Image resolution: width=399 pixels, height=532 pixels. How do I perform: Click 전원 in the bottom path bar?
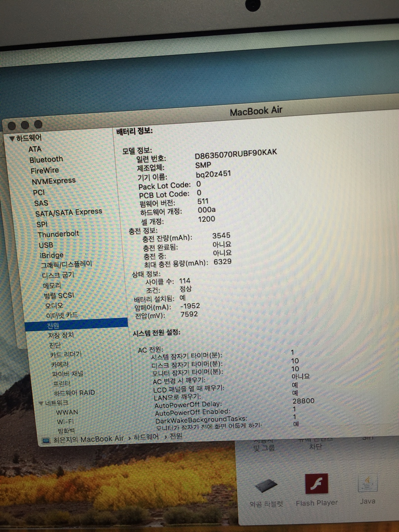(176, 436)
